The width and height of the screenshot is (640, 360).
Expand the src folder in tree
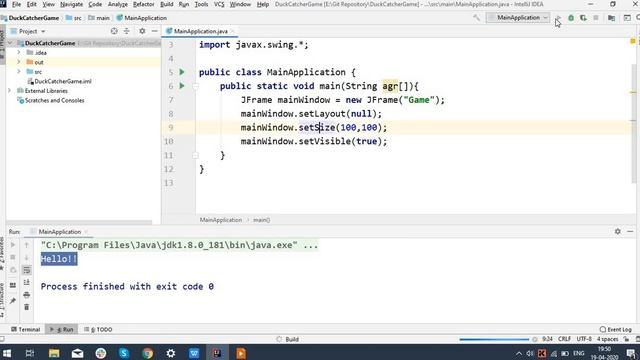18,71
